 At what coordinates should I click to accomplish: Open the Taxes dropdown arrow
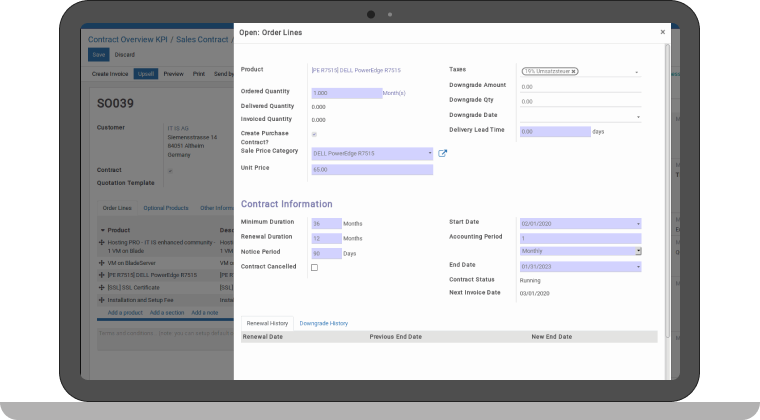[x=637, y=72]
